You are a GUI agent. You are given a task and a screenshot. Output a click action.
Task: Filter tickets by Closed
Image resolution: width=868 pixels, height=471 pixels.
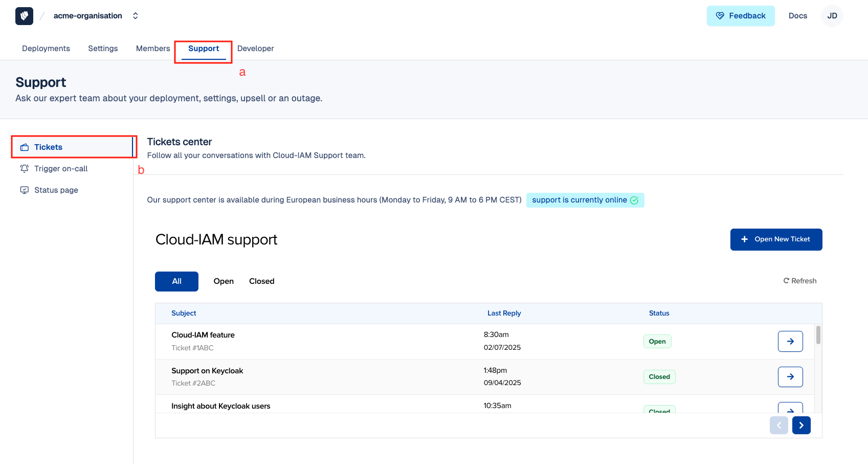261,281
